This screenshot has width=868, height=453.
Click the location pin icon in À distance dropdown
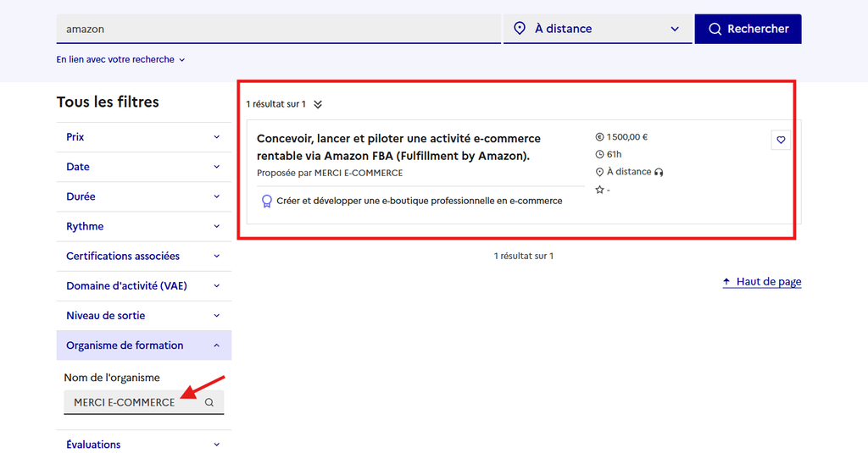pyautogui.click(x=520, y=28)
